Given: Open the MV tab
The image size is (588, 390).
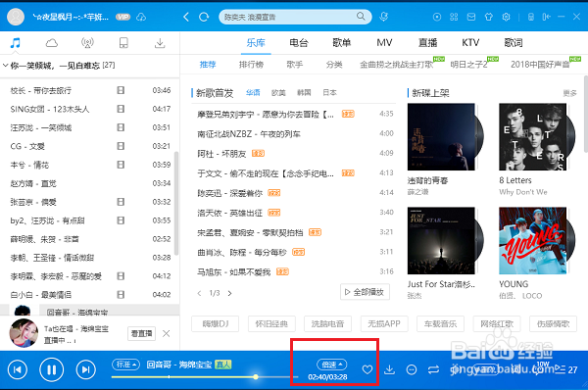Looking at the screenshot, I should pos(384,43).
